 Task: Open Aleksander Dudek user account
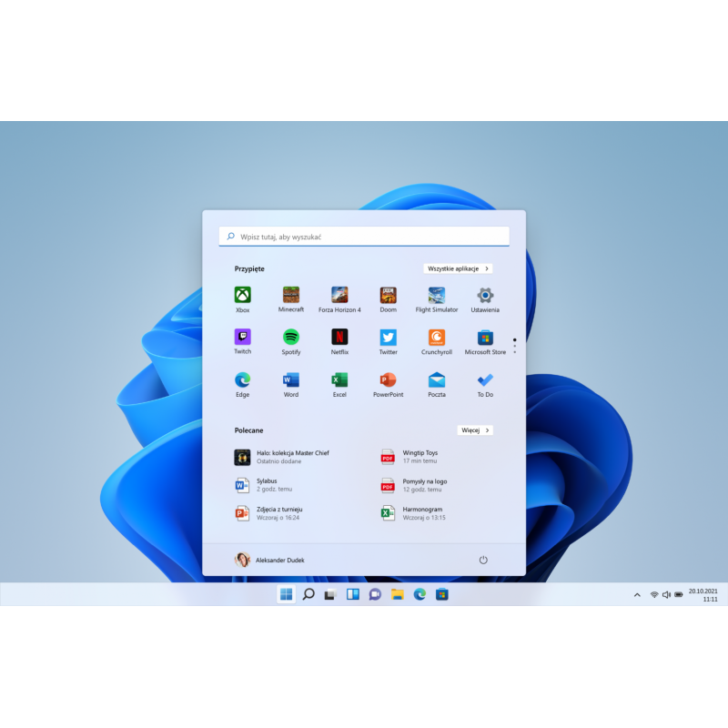[269, 560]
